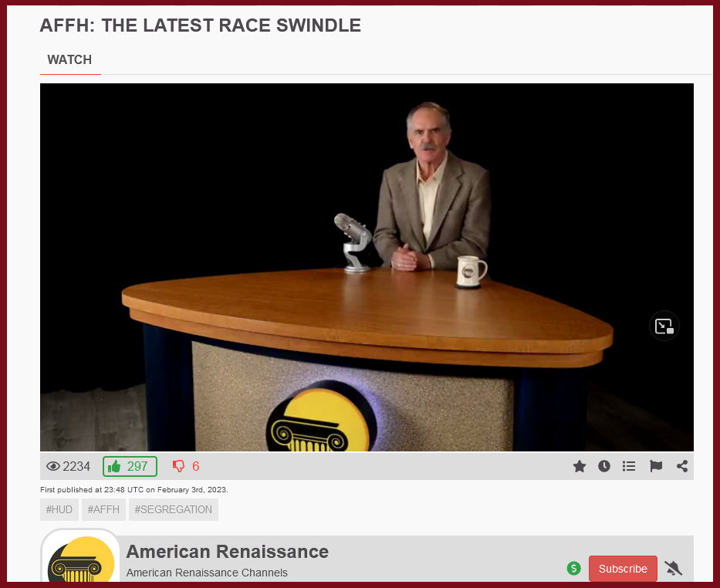
Task: Add video to playlist list icon
Action: click(629, 466)
